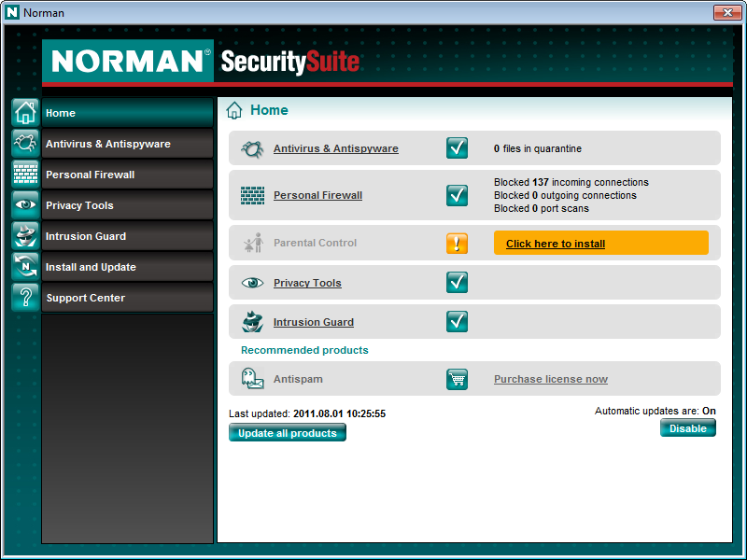Click the Privacy Tools eye sidebar icon
747x560 pixels.
(24, 205)
